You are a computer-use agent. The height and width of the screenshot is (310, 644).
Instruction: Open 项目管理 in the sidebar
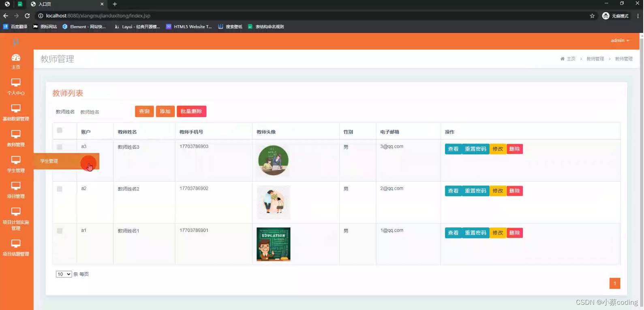(16, 190)
